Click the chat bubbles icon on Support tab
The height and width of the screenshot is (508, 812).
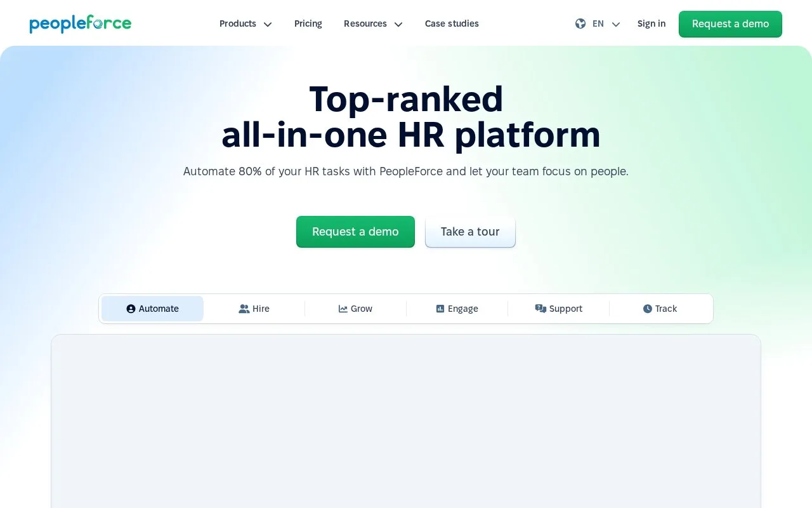540,309
